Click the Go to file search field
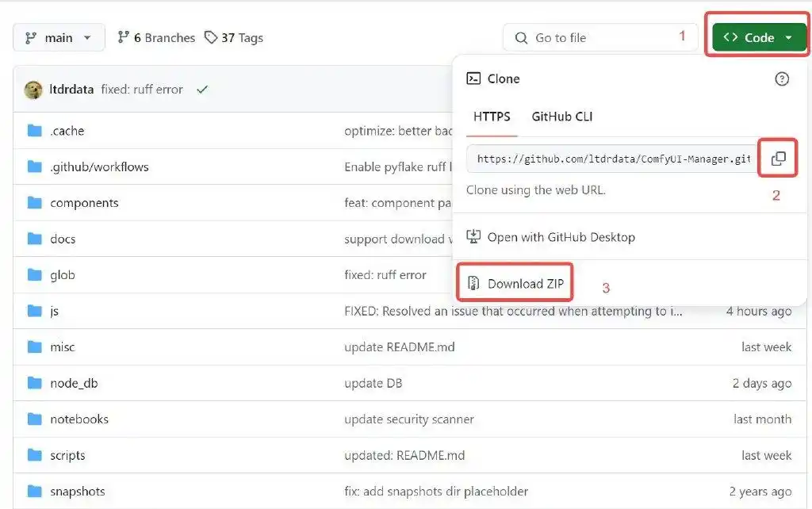The width and height of the screenshot is (812, 509). 600,37
